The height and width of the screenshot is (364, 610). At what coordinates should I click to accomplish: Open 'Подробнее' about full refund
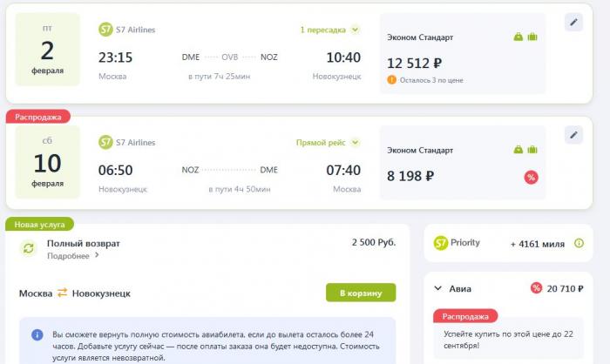pos(72,255)
